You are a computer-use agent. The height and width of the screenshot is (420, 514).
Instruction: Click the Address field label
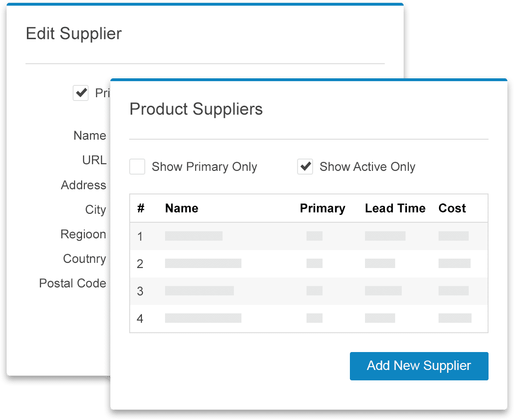click(83, 185)
